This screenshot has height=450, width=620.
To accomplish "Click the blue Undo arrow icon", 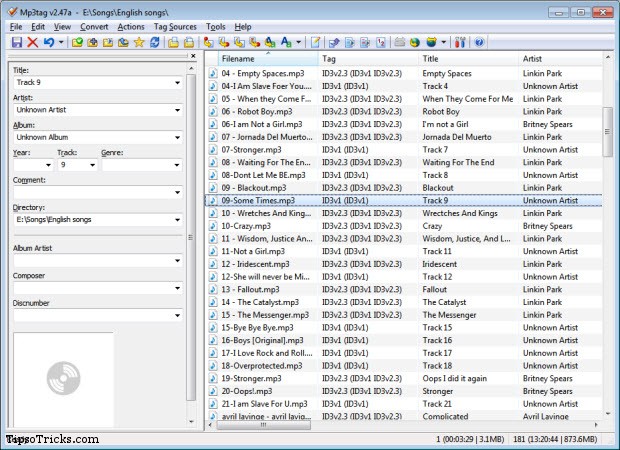I will 49,42.
